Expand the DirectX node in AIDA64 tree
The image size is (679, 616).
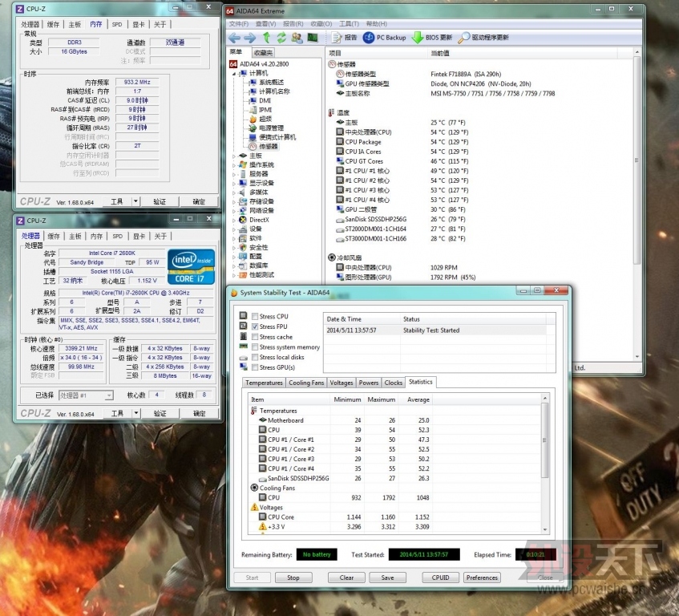point(234,220)
